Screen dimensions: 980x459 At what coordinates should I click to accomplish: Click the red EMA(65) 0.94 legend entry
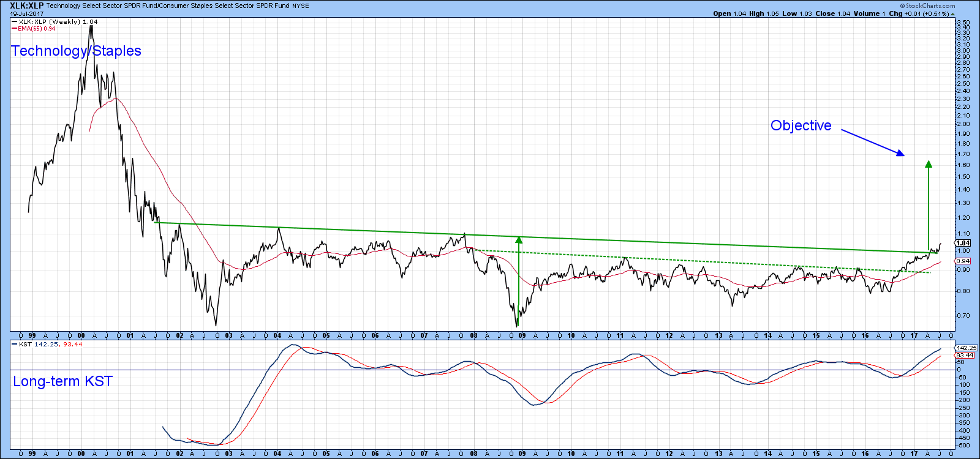[x=34, y=28]
